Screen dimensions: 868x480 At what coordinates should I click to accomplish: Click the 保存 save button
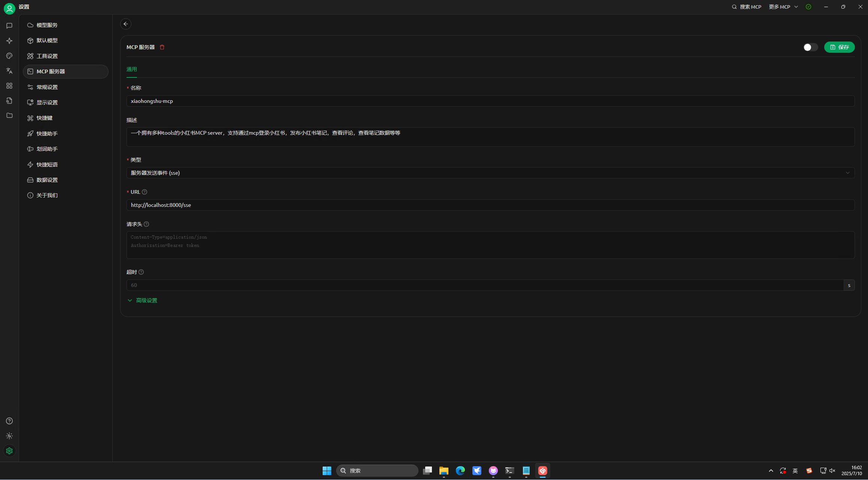click(839, 47)
